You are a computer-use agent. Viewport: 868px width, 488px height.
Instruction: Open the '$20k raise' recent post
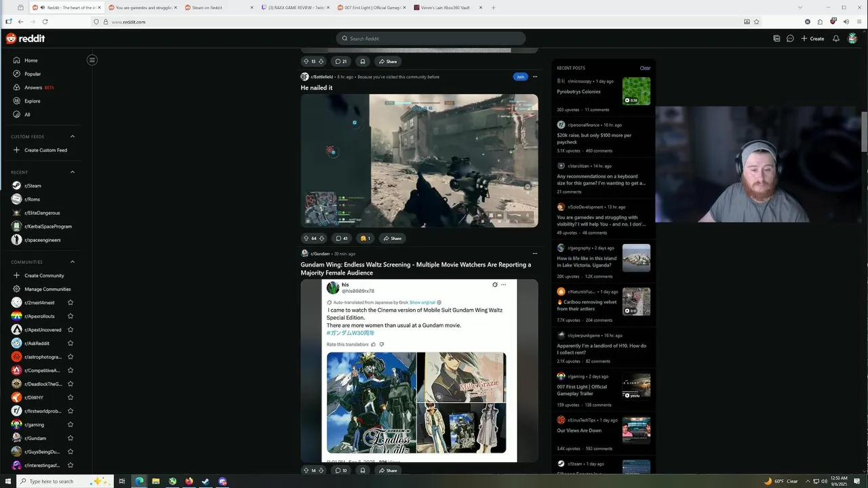[594, 138]
